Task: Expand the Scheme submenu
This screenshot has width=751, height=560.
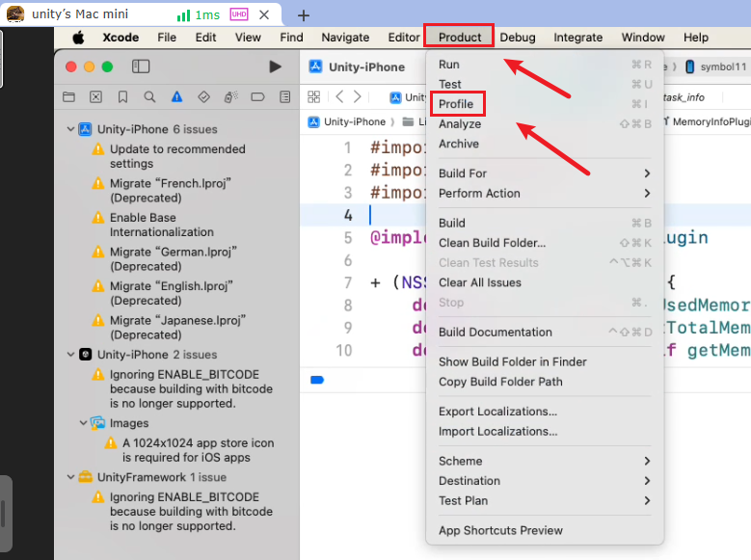Action: coord(545,461)
